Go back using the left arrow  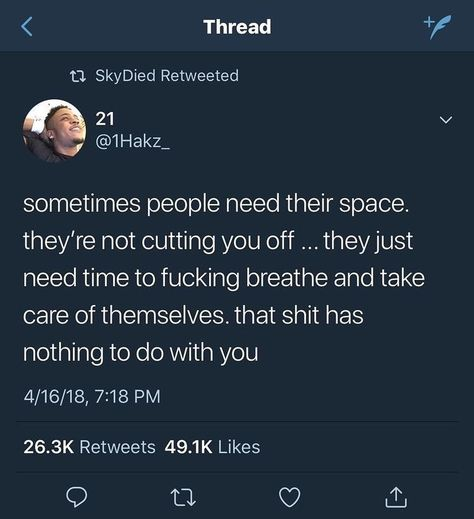[27, 27]
